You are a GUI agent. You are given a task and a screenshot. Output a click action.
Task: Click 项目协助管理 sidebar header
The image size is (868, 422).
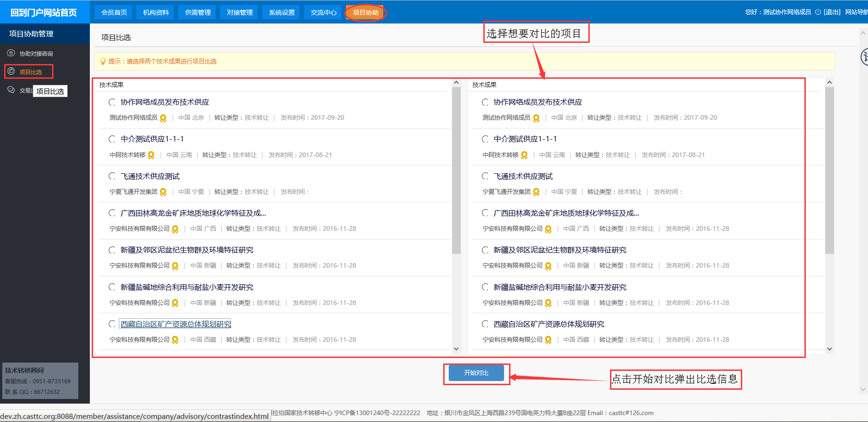[31, 34]
